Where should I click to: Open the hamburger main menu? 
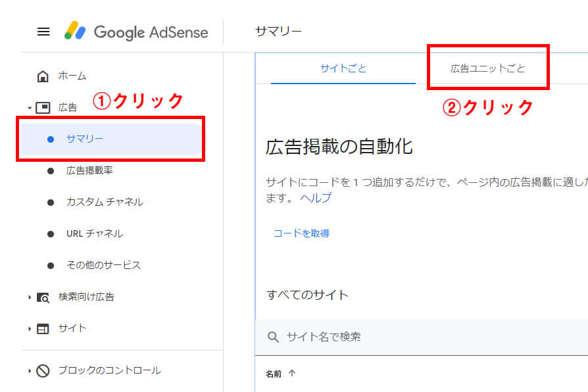point(43,32)
